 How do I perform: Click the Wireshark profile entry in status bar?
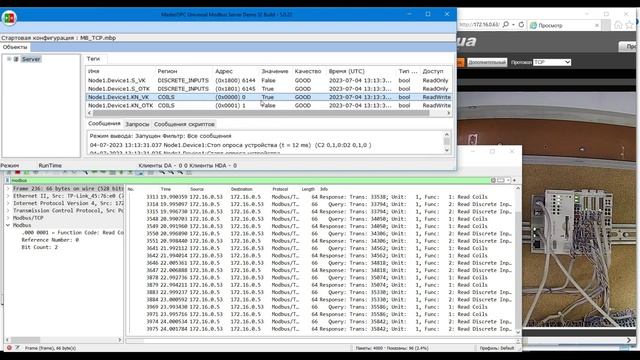497,348
